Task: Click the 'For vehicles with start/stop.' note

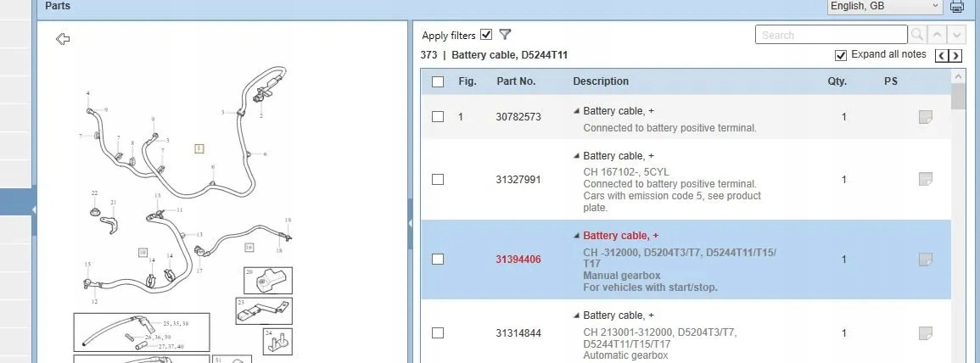Action: (x=650, y=288)
